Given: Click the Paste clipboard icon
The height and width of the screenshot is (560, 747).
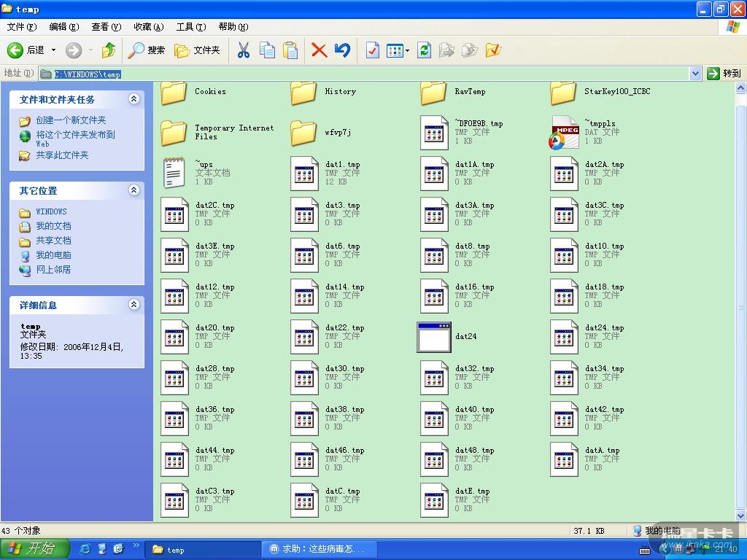Looking at the screenshot, I should click(290, 50).
